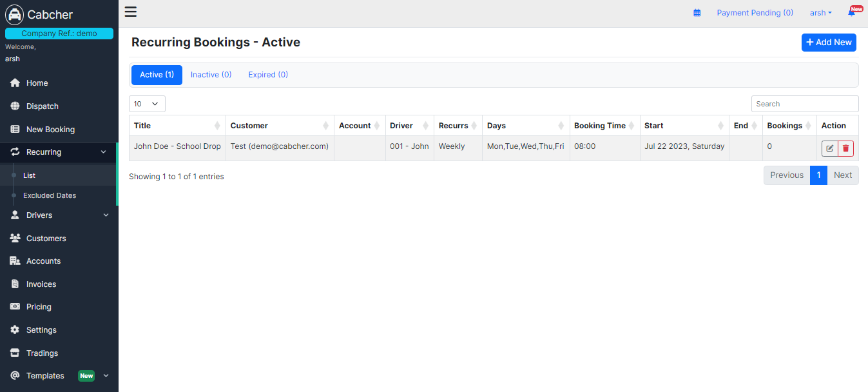Open Invoices from the sidebar

[x=41, y=284]
